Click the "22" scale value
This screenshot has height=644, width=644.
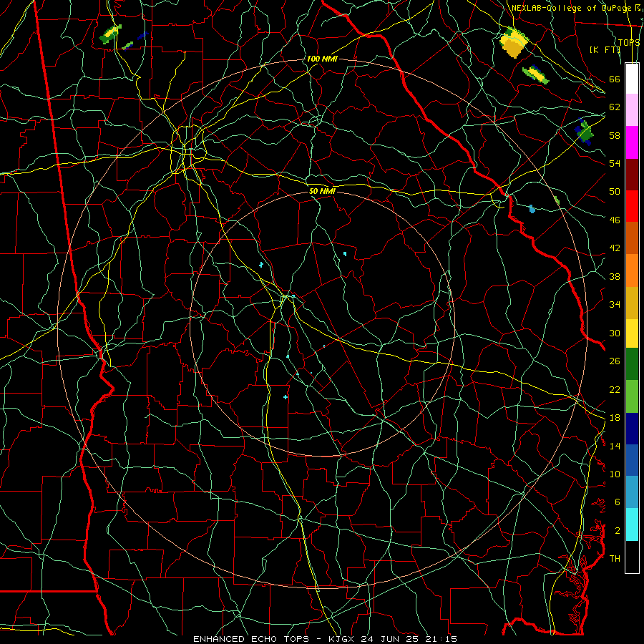[x=615, y=390]
